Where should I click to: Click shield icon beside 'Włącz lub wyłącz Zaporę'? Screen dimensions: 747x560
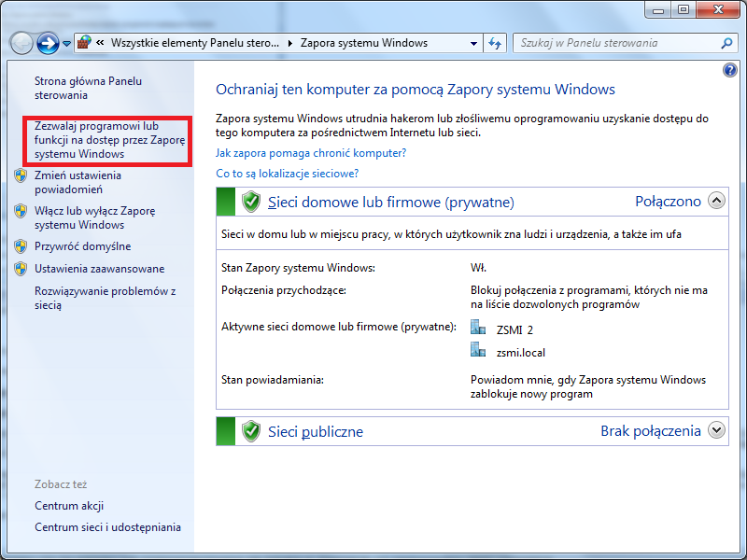click(21, 211)
